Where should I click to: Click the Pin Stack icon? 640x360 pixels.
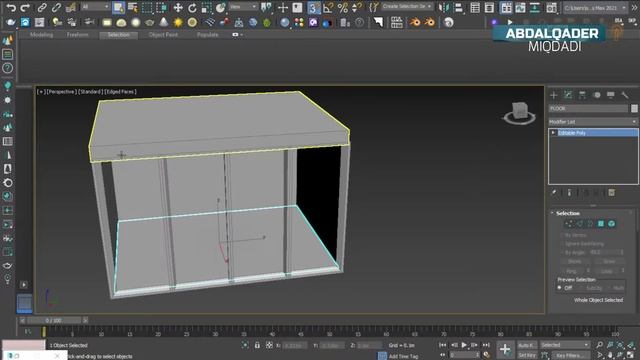pos(554,193)
